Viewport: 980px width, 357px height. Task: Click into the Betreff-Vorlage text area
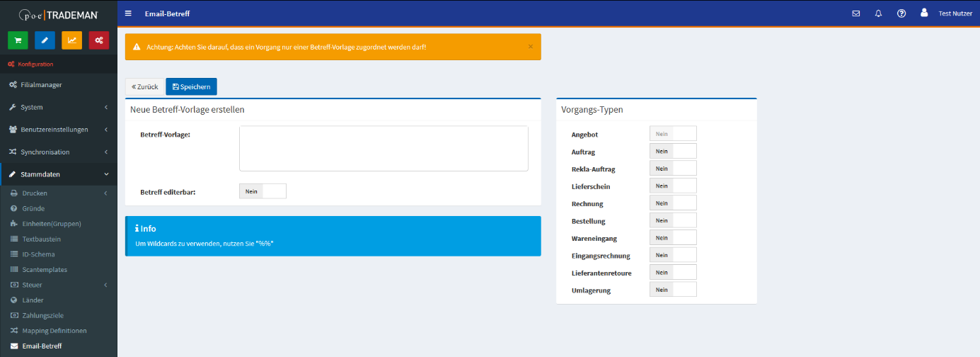(x=384, y=149)
